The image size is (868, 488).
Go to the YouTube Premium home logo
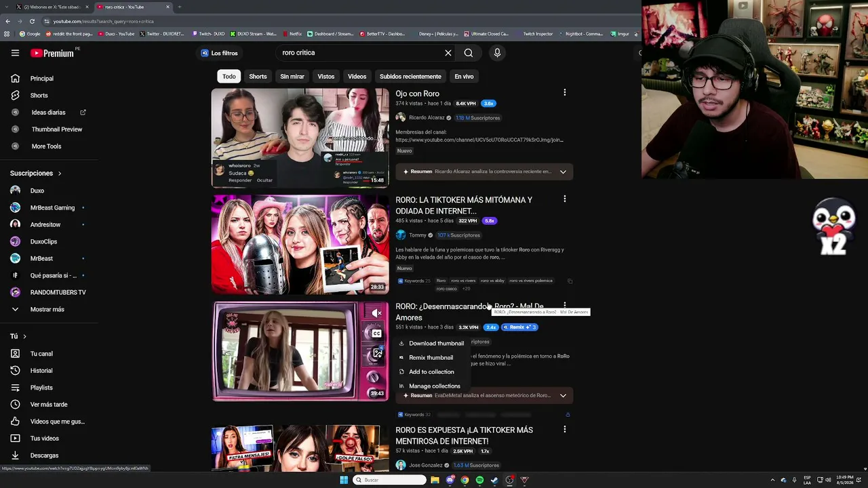pos(52,53)
